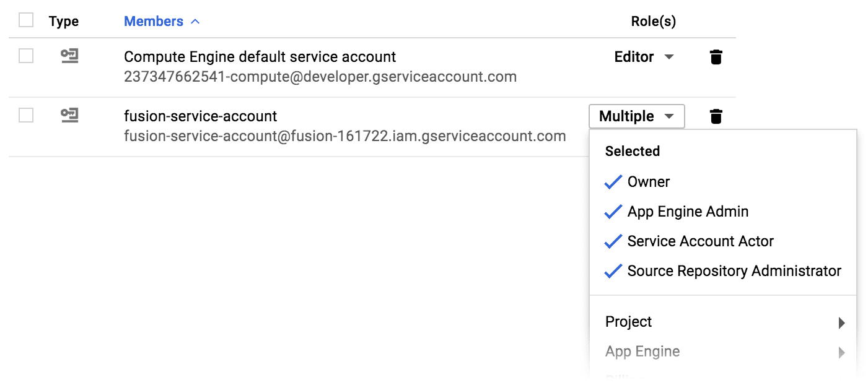
Task: Click the blue checkmark next to Owner
Action: [612, 181]
